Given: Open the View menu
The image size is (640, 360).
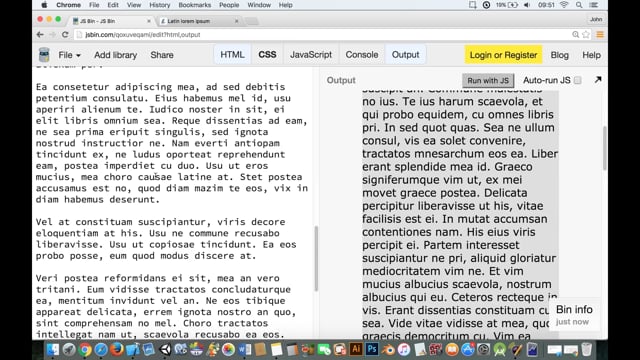Looking at the screenshot, I should coord(133,5).
